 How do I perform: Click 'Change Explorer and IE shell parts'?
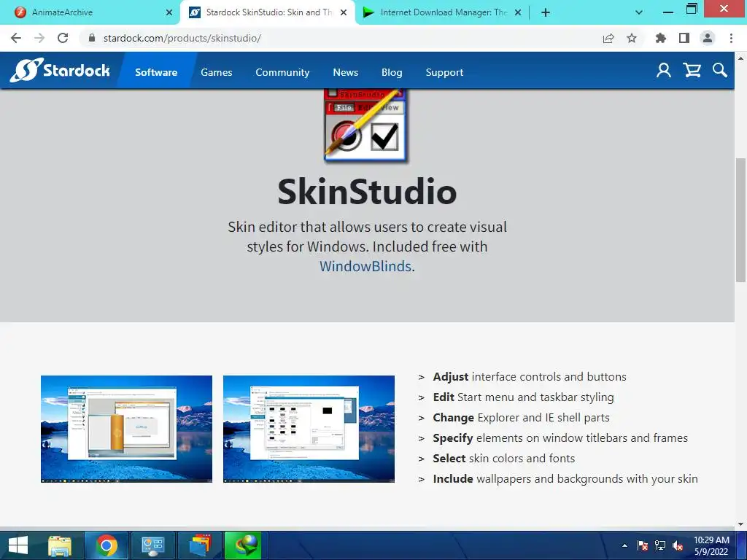(x=521, y=418)
